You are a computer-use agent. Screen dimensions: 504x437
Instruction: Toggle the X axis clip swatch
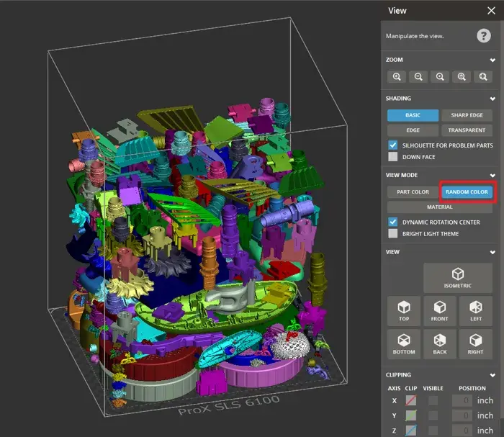point(411,400)
